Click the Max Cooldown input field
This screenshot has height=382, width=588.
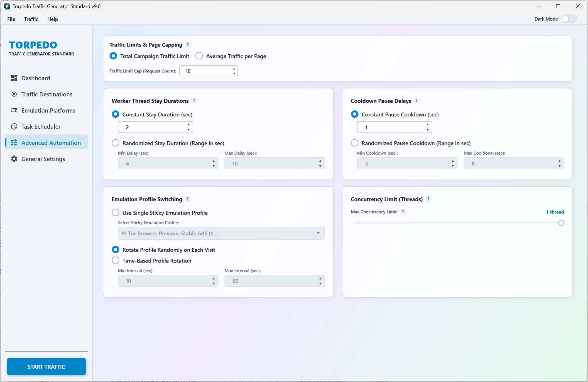click(514, 164)
